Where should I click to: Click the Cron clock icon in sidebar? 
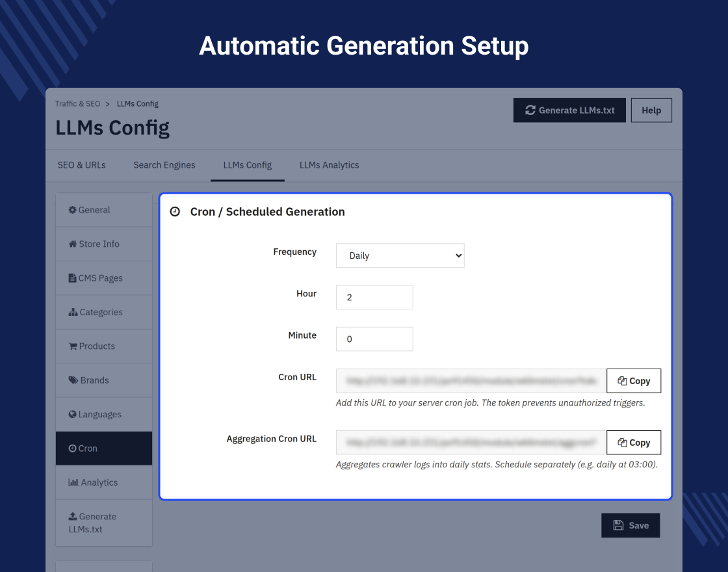(72, 448)
